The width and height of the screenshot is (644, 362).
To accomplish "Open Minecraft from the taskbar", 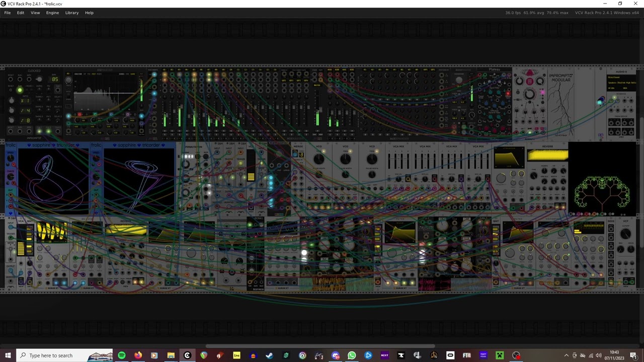I will (500, 355).
